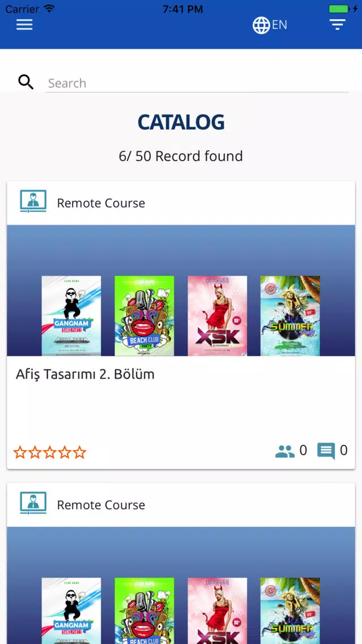Tap the XSK poster in first course banner
This screenshot has width=362, height=644.
click(217, 315)
